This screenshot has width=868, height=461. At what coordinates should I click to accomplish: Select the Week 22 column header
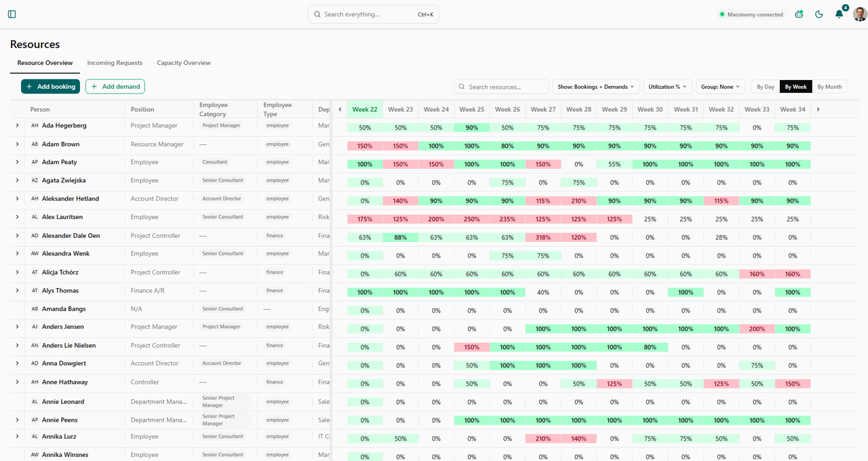(365, 109)
